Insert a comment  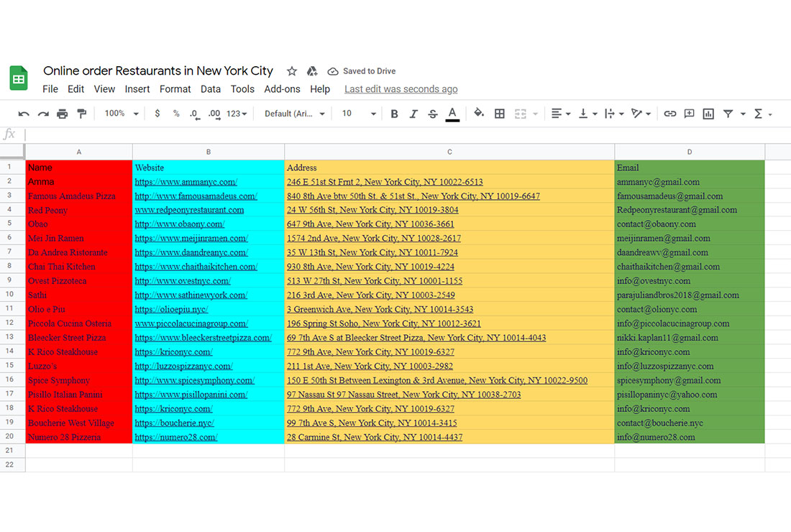(x=689, y=114)
